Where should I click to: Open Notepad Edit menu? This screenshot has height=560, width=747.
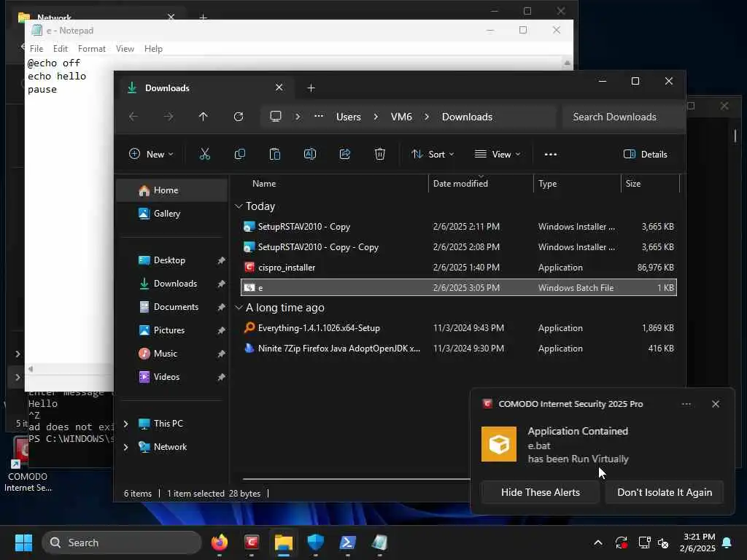pos(60,49)
